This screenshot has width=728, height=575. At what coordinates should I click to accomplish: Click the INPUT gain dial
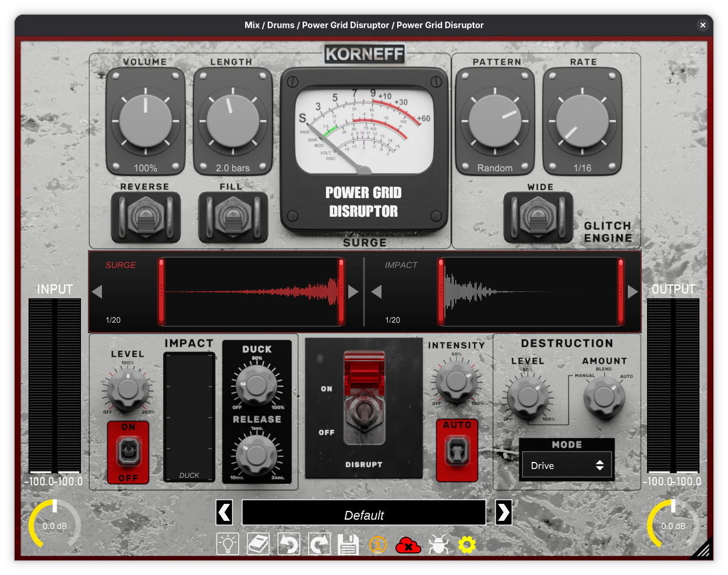[55, 525]
